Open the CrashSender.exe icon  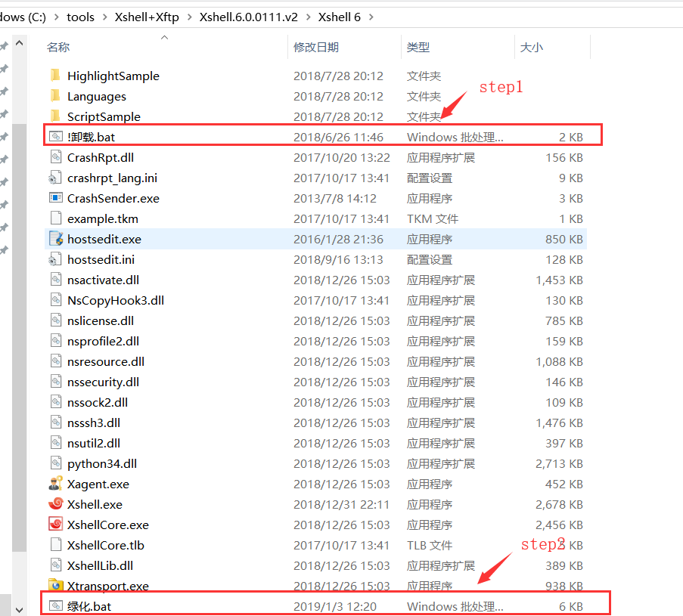(x=55, y=198)
